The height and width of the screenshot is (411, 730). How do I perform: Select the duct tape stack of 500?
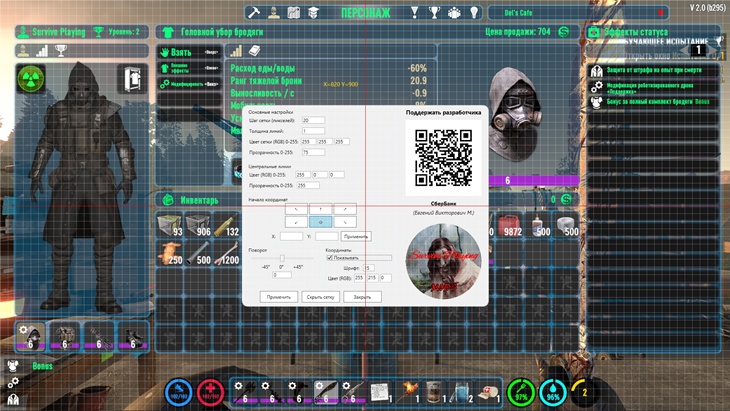pos(567,225)
